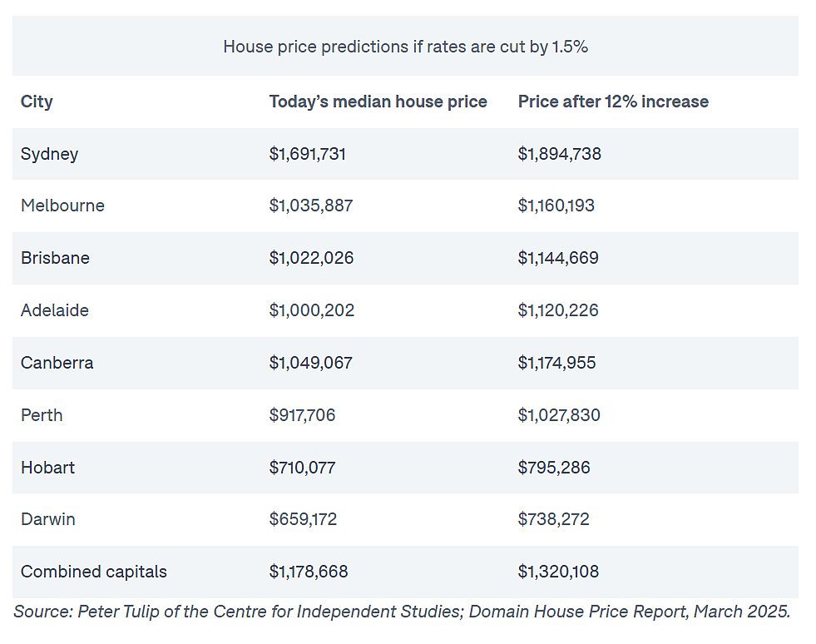Select the Adelaide row label

click(55, 310)
